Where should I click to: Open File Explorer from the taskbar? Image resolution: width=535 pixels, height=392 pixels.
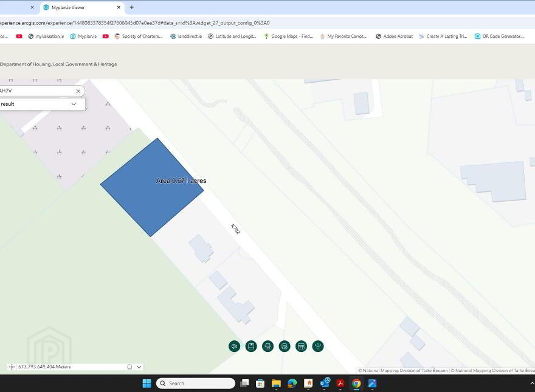tap(277, 383)
